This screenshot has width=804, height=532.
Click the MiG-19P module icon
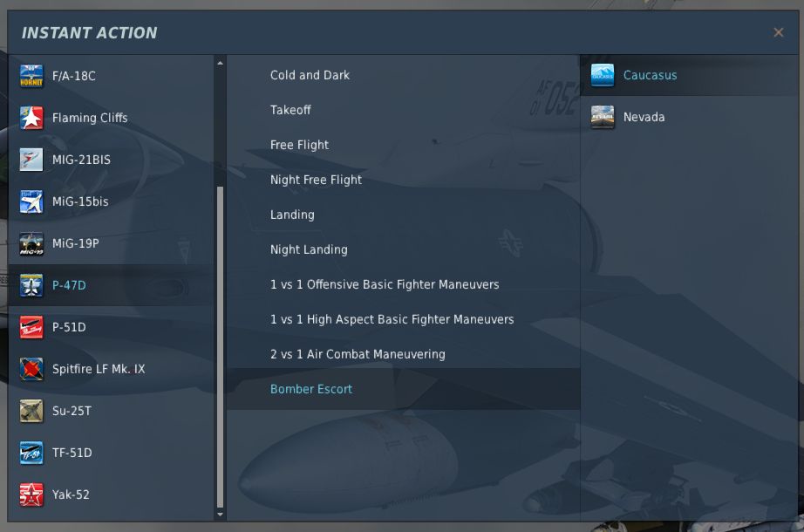(31, 243)
